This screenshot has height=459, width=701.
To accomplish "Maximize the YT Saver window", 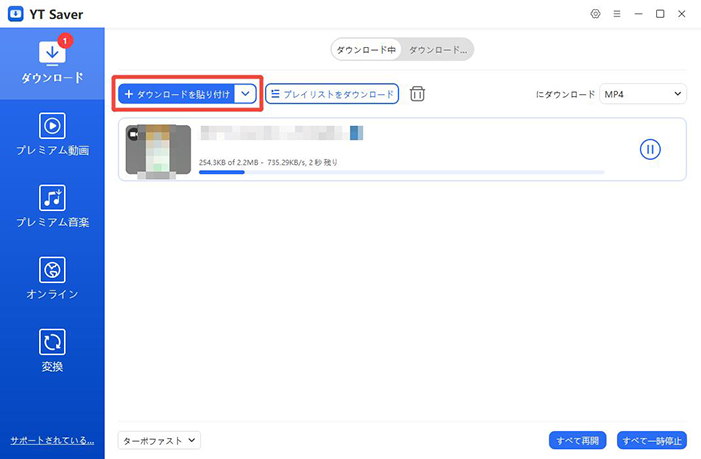I will click(x=660, y=14).
